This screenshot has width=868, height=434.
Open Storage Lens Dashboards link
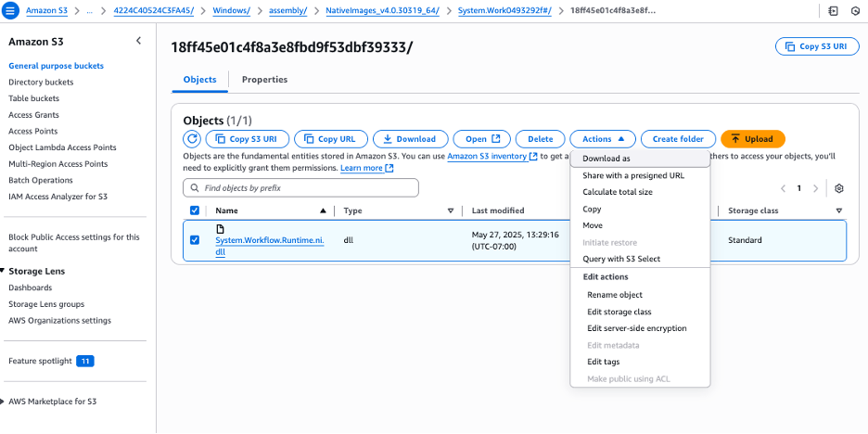[31, 287]
